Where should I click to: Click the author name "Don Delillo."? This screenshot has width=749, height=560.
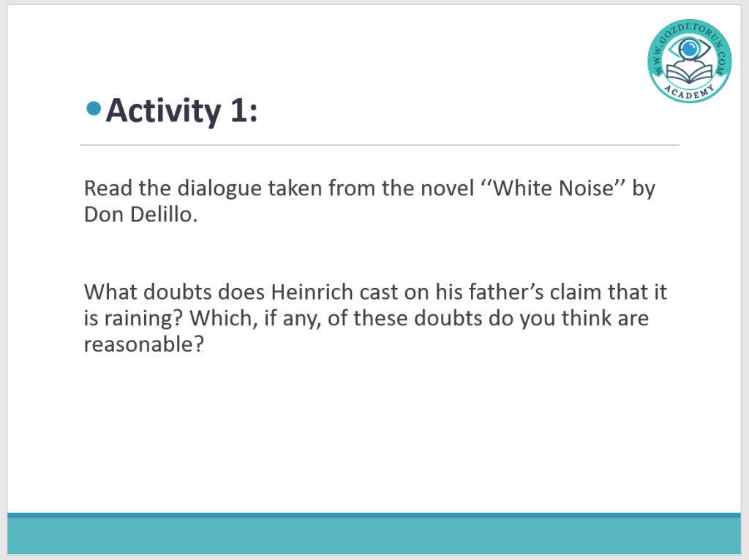(141, 216)
